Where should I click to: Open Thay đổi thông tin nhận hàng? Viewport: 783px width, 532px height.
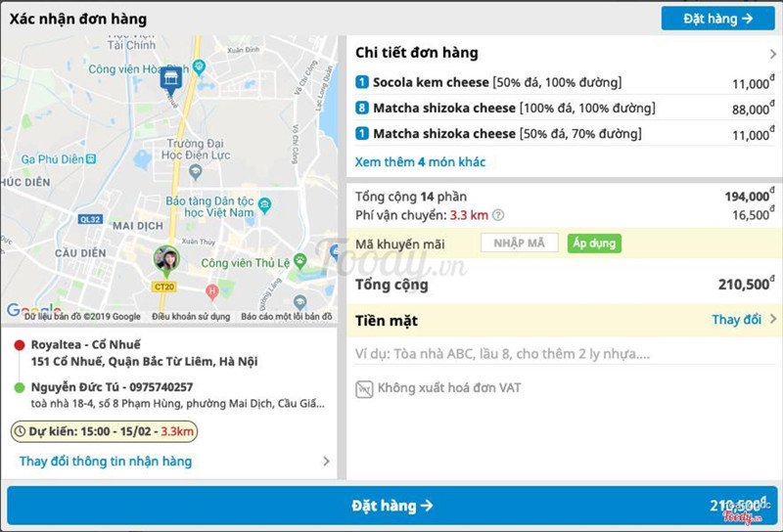[x=106, y=461]
